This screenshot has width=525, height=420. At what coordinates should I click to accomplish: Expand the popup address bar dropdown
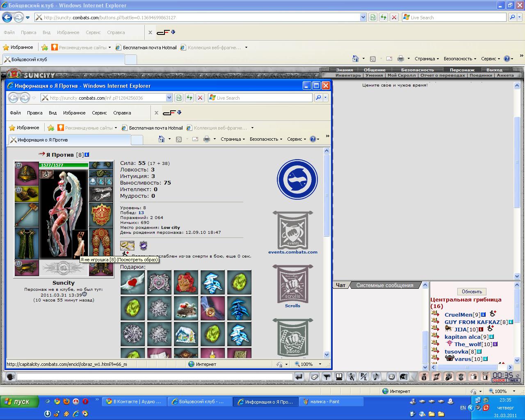tap(169, 98)
